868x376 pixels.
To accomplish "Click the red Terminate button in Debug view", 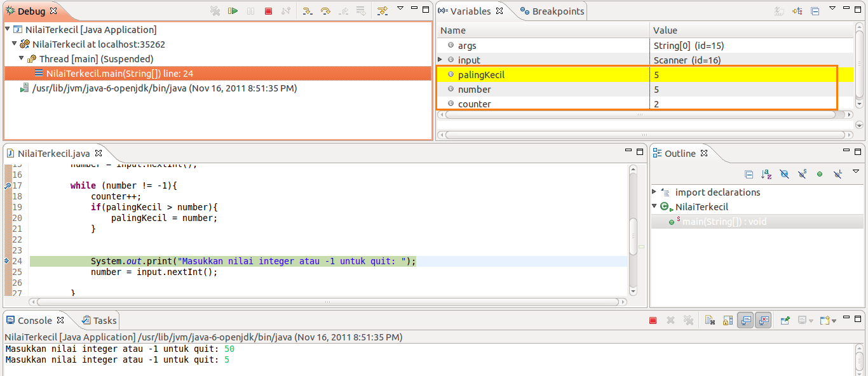I will point(268,11).
